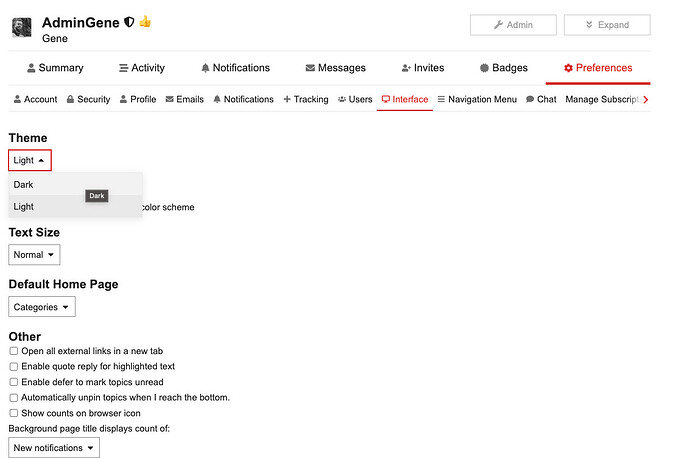Select the Interface preferences sub-tab
Viewport: 690px width, 458px height.
405,99
